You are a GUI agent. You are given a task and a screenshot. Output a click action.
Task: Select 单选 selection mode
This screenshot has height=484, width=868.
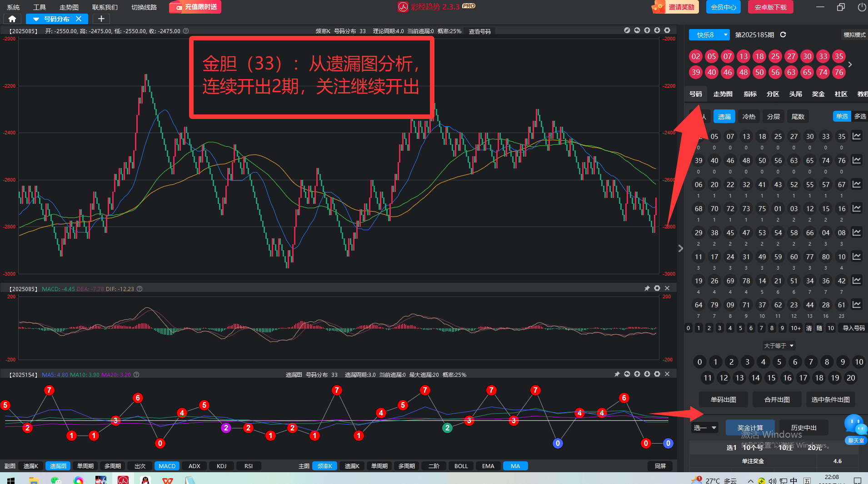click(x=842, y=116)
